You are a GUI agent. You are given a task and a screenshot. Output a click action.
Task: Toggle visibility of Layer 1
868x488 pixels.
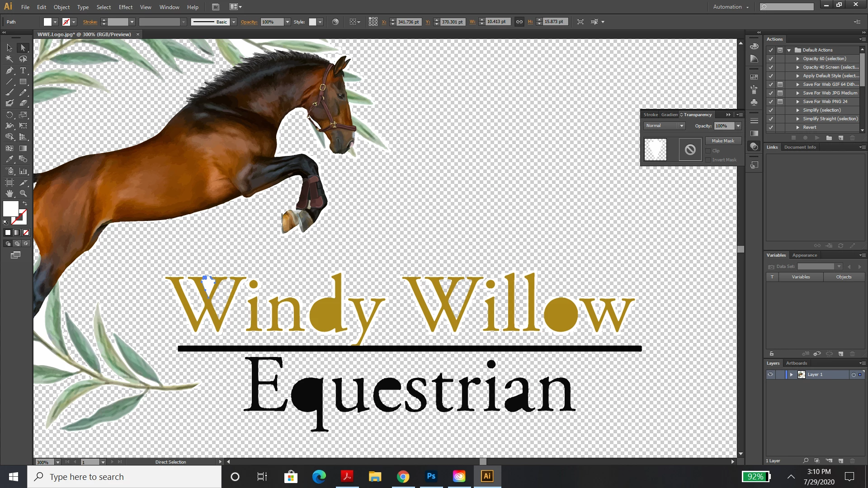(x=770, y=375)
